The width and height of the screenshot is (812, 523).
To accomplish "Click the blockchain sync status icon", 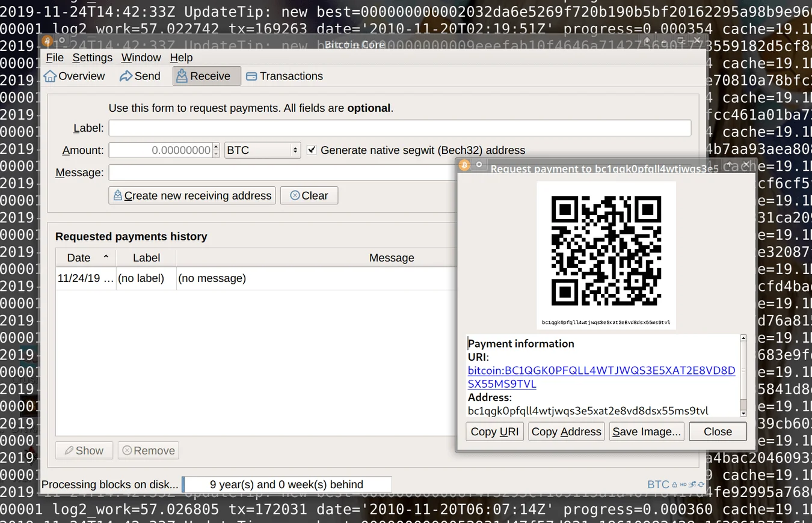I will pyautogui.click(x=701, y=485).
